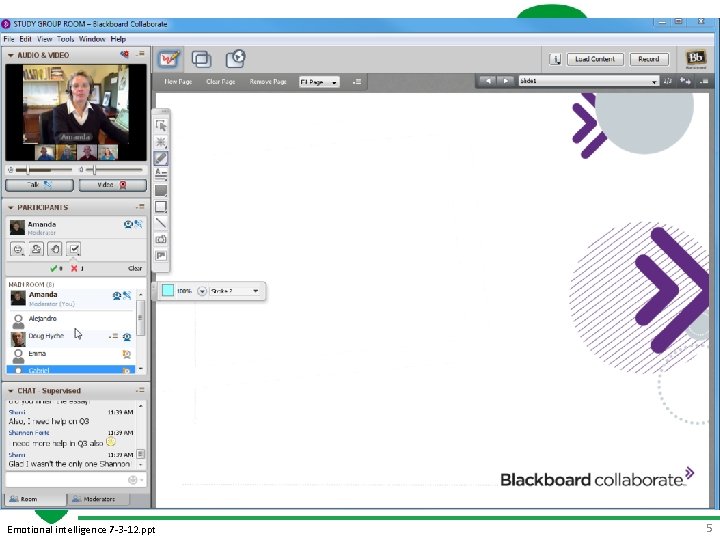
Task: Open the Help menu
Action: [x=118, y=39]
